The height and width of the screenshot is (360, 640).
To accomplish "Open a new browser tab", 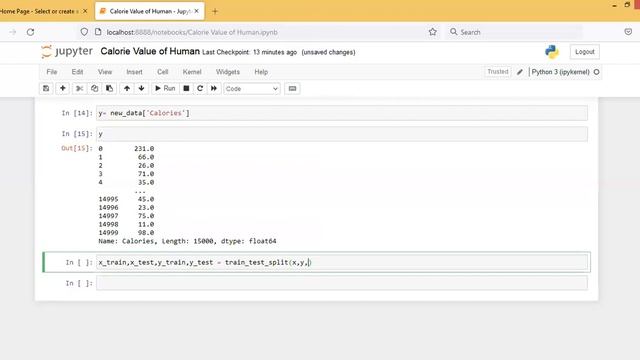I will coord(215,11).
